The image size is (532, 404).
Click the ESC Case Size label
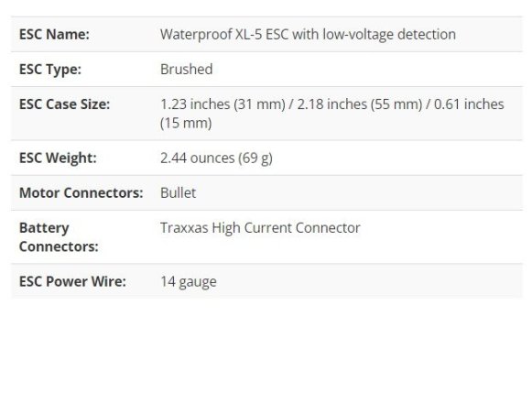click(64, 104)
